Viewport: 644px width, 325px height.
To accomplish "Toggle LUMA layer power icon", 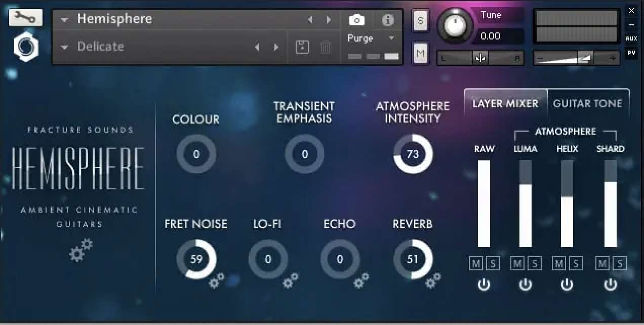I will (526, 285).
